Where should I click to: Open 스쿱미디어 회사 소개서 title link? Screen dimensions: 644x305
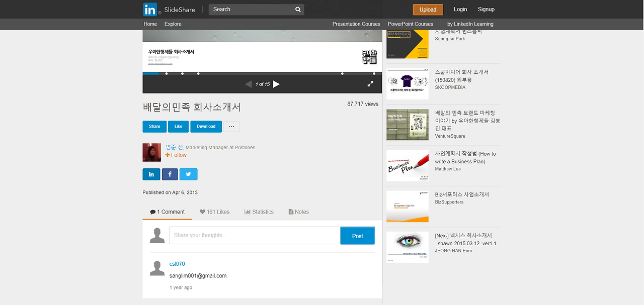(462, 76)
